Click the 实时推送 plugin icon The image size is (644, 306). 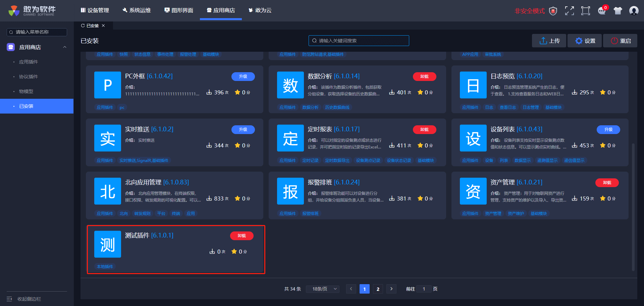coord(108,138)
